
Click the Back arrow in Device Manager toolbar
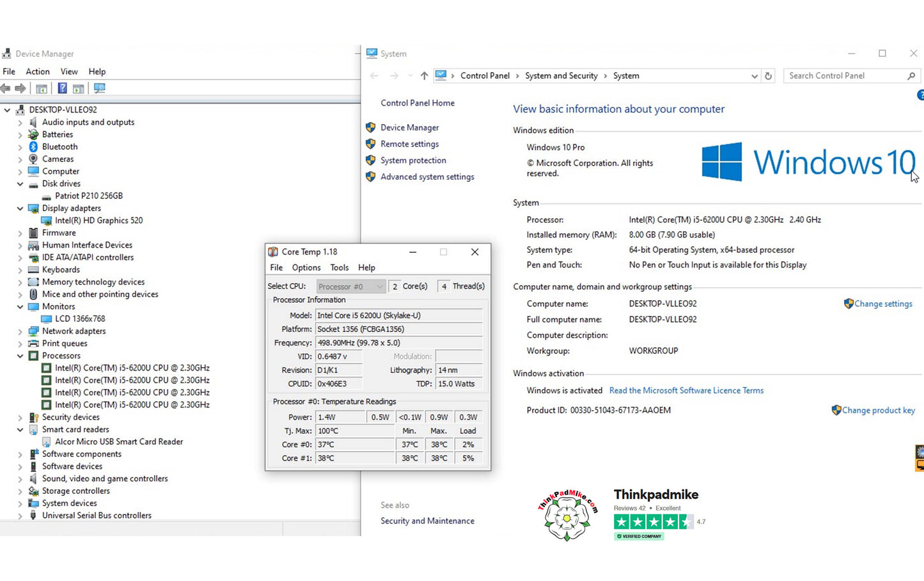click(6, 88)
